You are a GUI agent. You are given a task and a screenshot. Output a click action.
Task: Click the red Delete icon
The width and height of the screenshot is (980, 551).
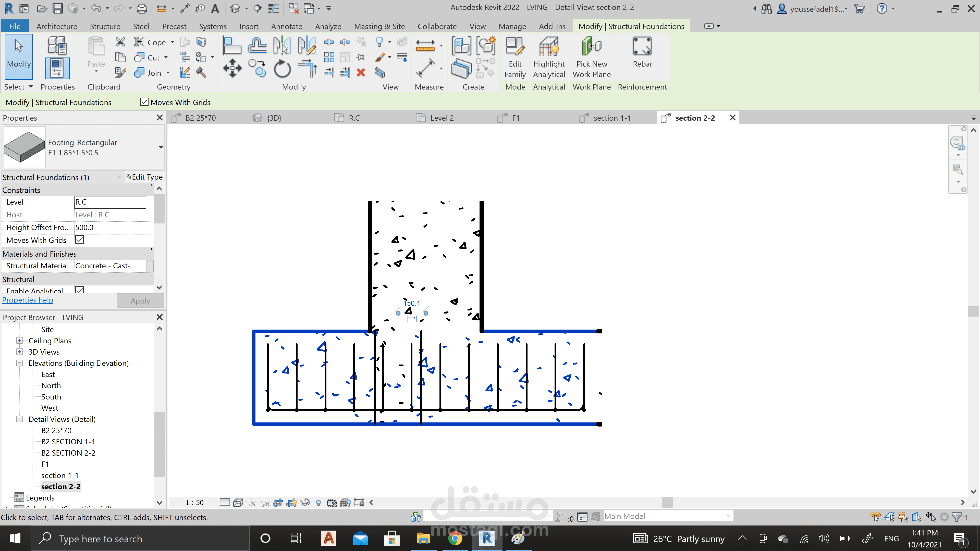pos(361,72)
